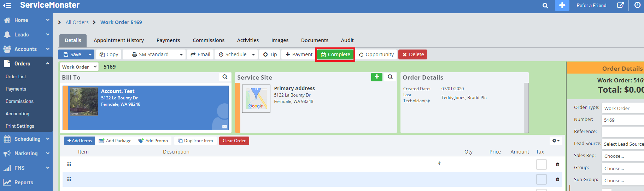The width and height of the screenshot is (644, 191).
Task: Open the Save button dropdown arrow
Action: point(90,54)
